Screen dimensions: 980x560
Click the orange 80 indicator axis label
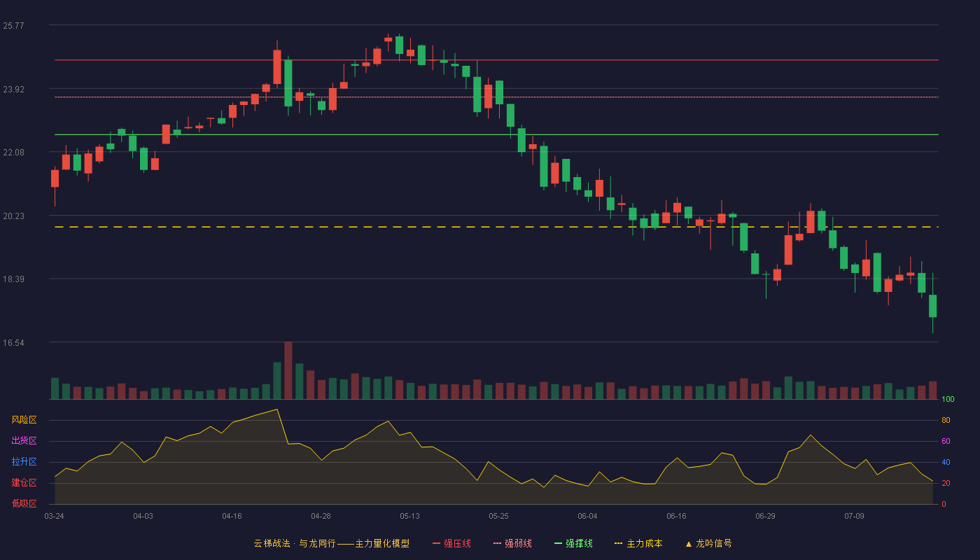pyautogui.click(x=946, y=420)
